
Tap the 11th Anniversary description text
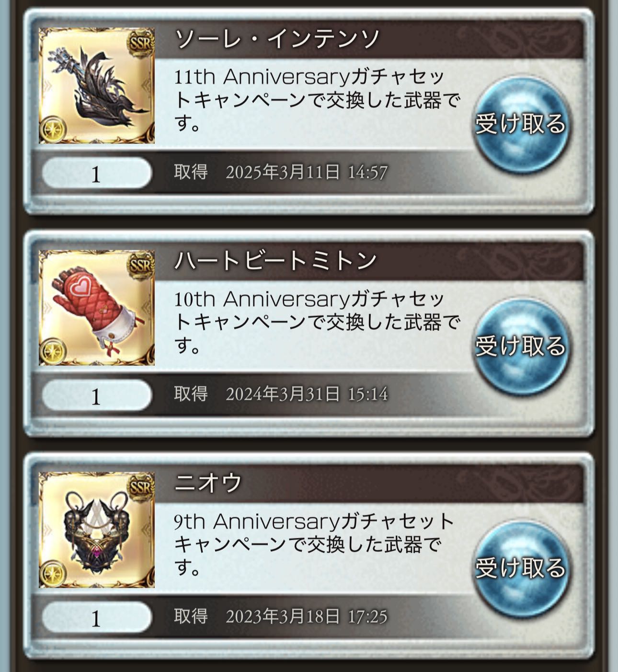[x=317, y=100]
